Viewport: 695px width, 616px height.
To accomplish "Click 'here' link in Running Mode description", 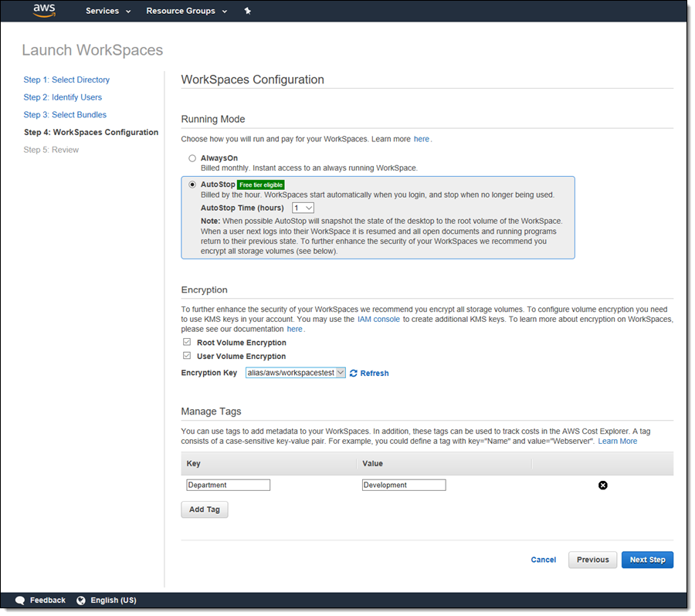I will pyautogui.click(x=422, y=139).
